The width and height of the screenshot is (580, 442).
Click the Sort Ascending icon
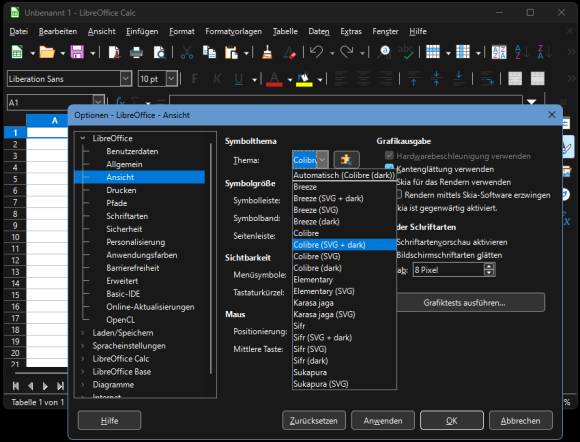pos(520,52)
